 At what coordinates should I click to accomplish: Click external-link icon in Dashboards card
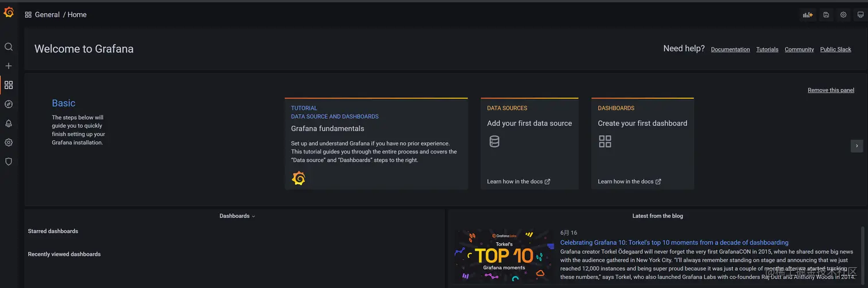click(658, 182)
